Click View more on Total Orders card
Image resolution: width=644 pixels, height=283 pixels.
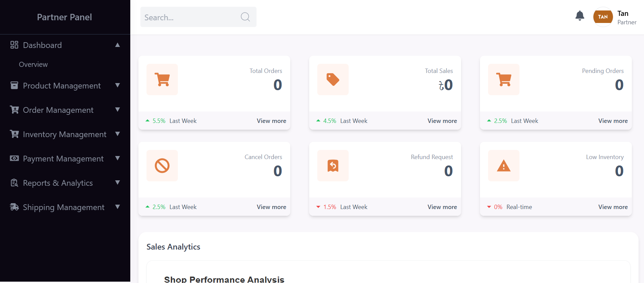(x=271, y=121)
